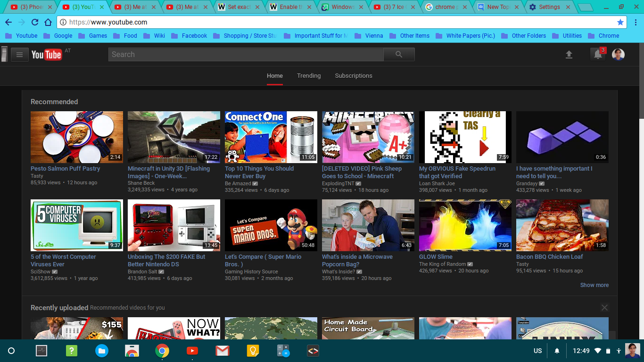
Task: Open the status tray at the 12:49 clock
Action: click(x=581, y=351)
